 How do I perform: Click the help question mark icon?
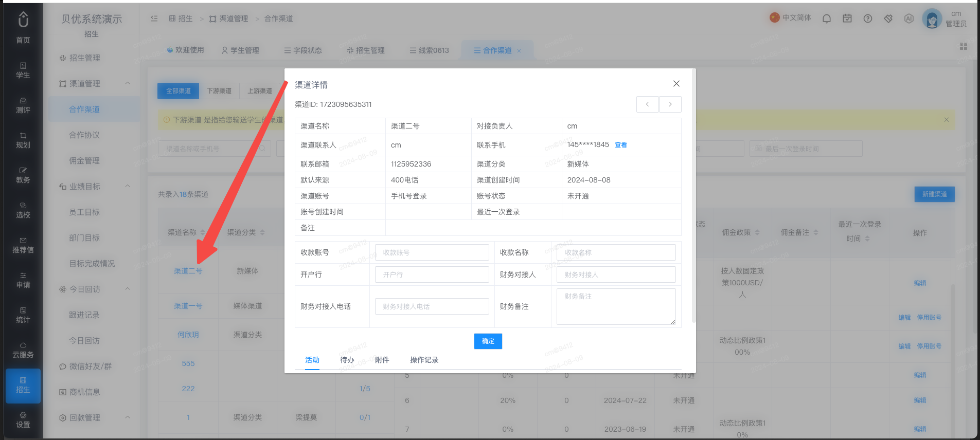[868, 19]
